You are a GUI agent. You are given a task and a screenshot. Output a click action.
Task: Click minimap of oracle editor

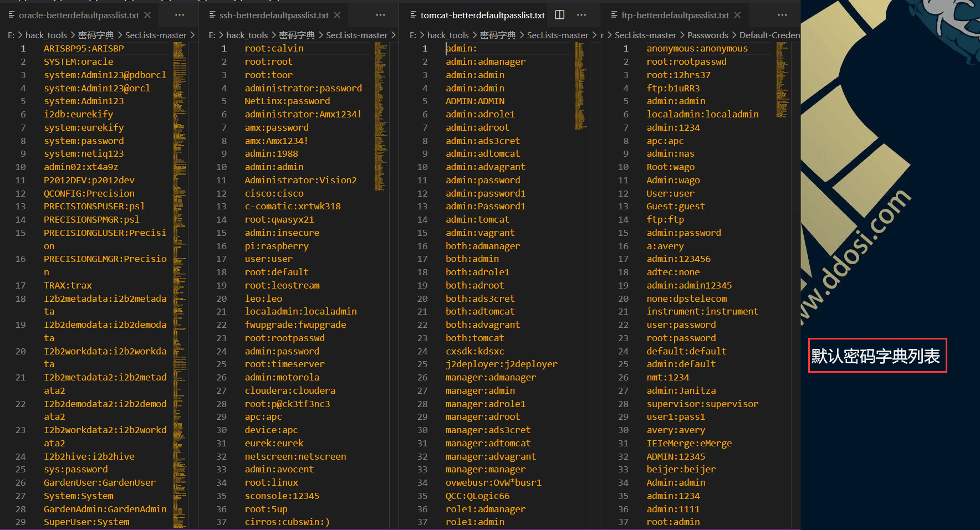click(180, 285)
